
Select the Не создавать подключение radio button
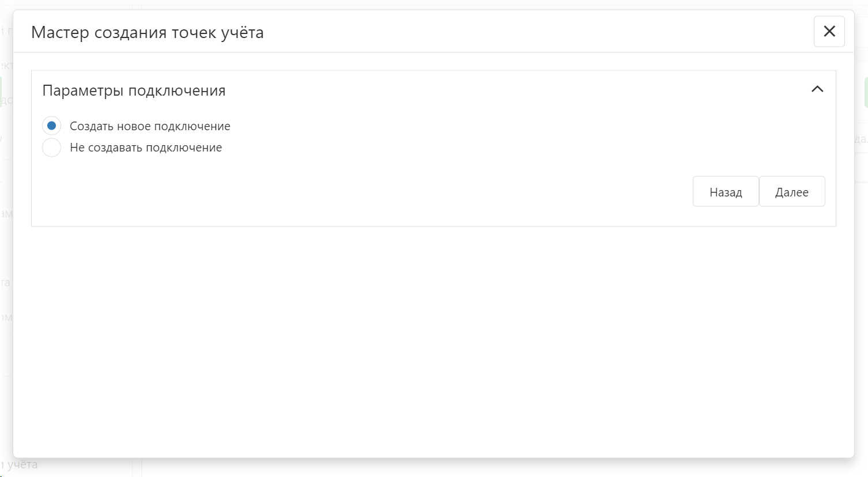[x=52, y=147]
